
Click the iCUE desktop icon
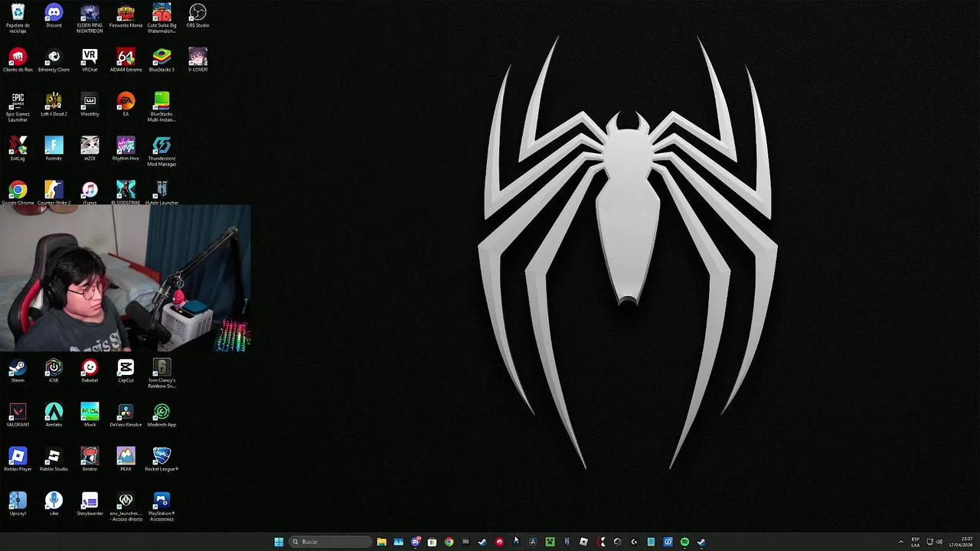click(54, 371)
